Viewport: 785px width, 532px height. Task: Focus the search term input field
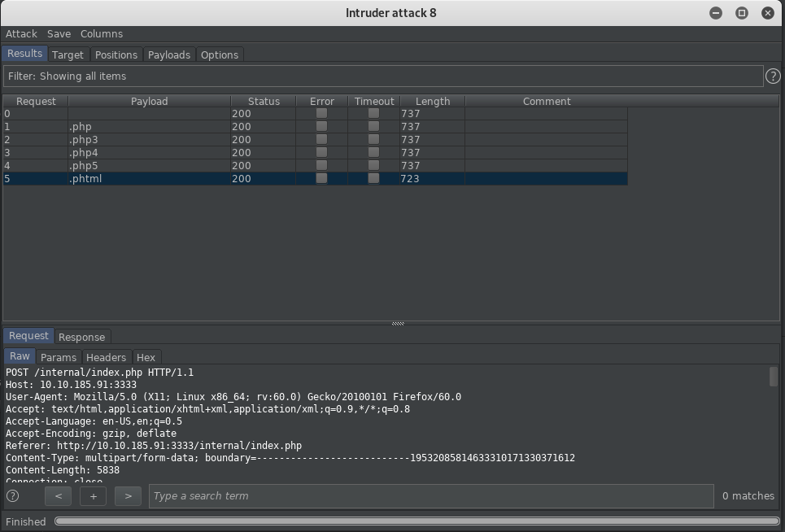(431, 496)
